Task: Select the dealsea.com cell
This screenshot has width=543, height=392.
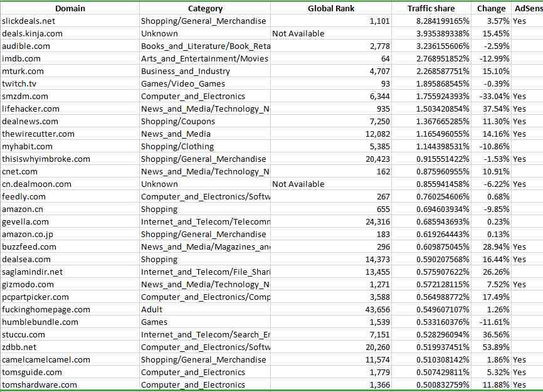Action: coord(70,259)
